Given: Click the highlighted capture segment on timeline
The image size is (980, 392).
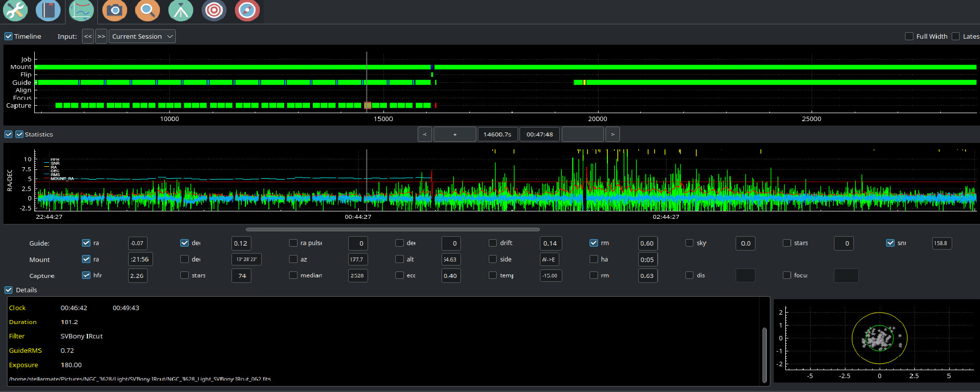Looking at the screenshot, I should coord(368,105).
